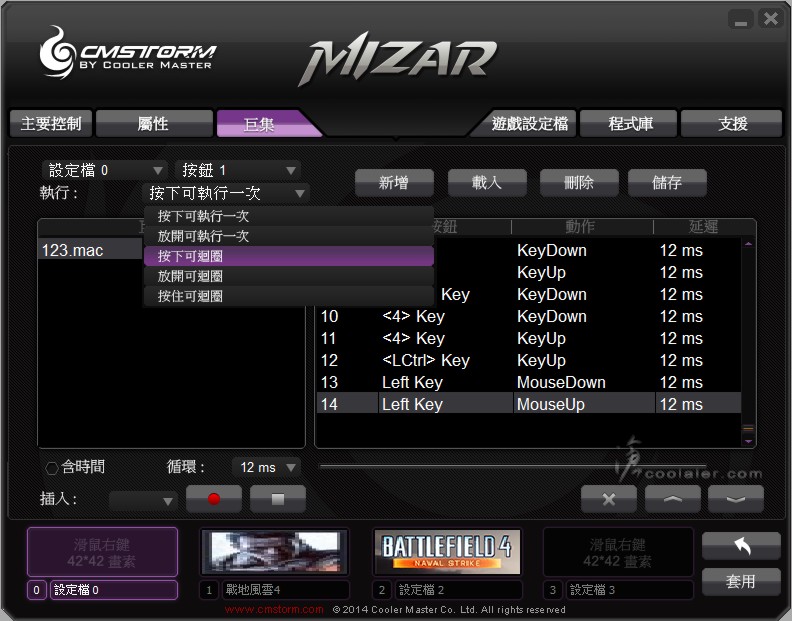Toggle the 含時間 radio option
This screenshot has height=621, width=792.
click(x=52, y=468)
